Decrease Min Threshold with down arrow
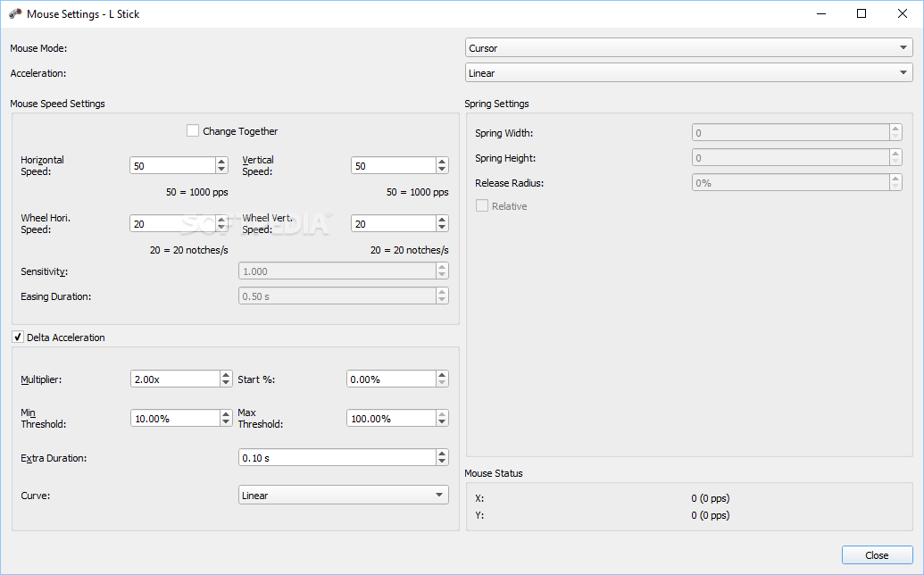 pos(226,422)
